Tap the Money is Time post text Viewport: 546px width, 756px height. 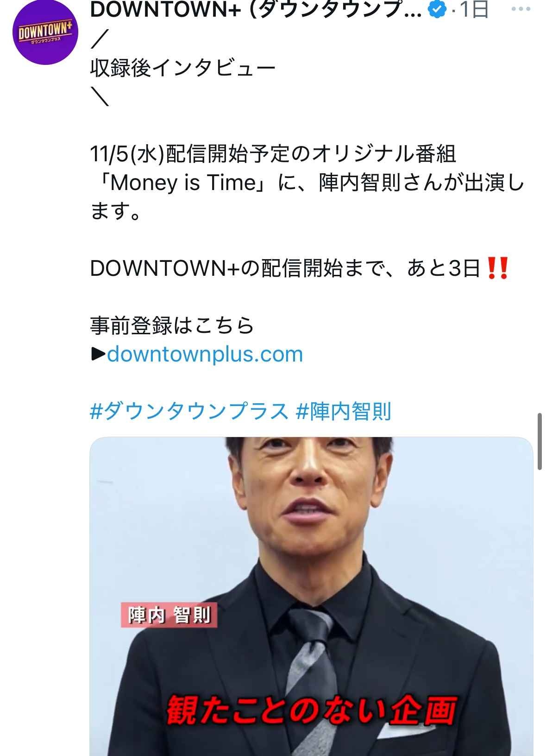(x=183, y=183)
